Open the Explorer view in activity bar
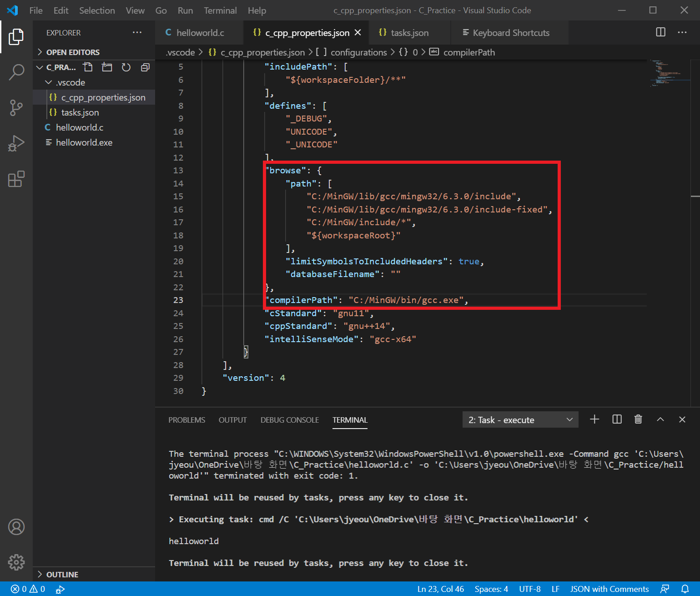Viewport: 700px width, 596px height. [16, 37]
